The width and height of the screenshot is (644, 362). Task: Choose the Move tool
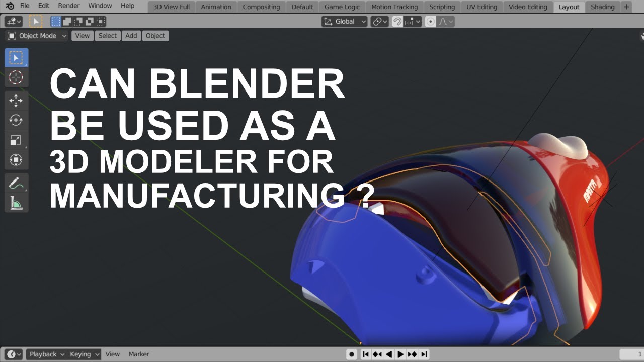(16, 101)
